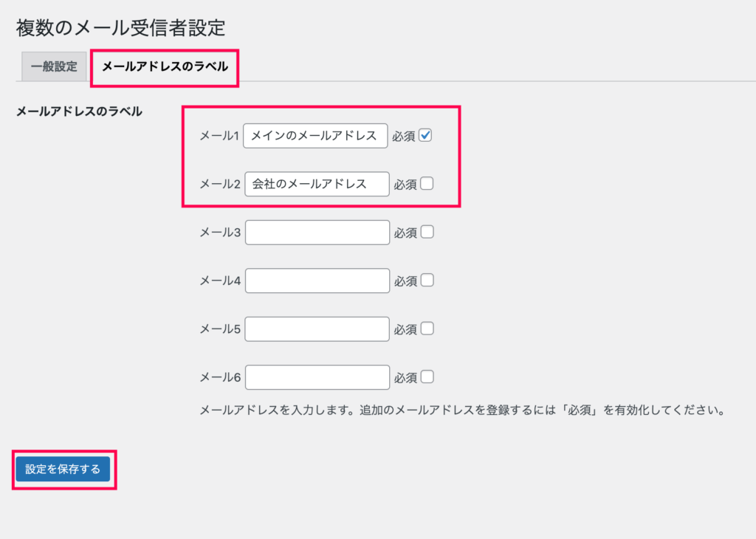Tick the 必須 checkbox for メール3
The height and width of the screenshot is (539, 756).
[x=427, y=232]
